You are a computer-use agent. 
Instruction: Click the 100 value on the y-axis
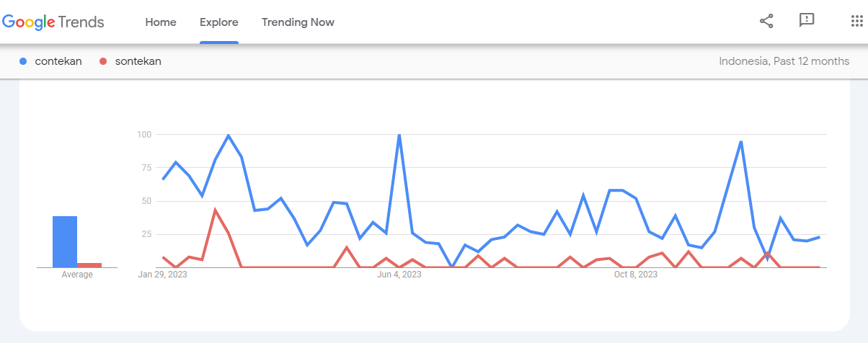point(143,134)
